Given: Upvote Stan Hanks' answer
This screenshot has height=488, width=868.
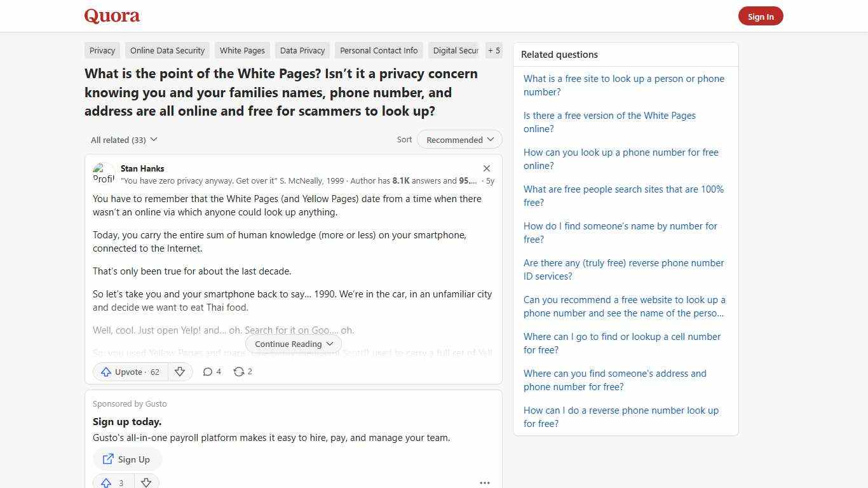Looking at the screenshot, I should click(129, 372).
